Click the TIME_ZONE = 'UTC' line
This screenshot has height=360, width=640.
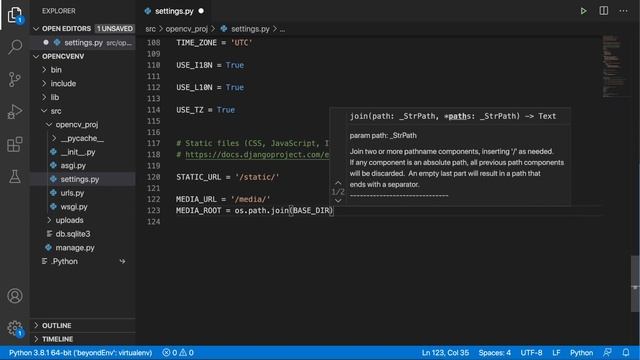coord(214,42)
